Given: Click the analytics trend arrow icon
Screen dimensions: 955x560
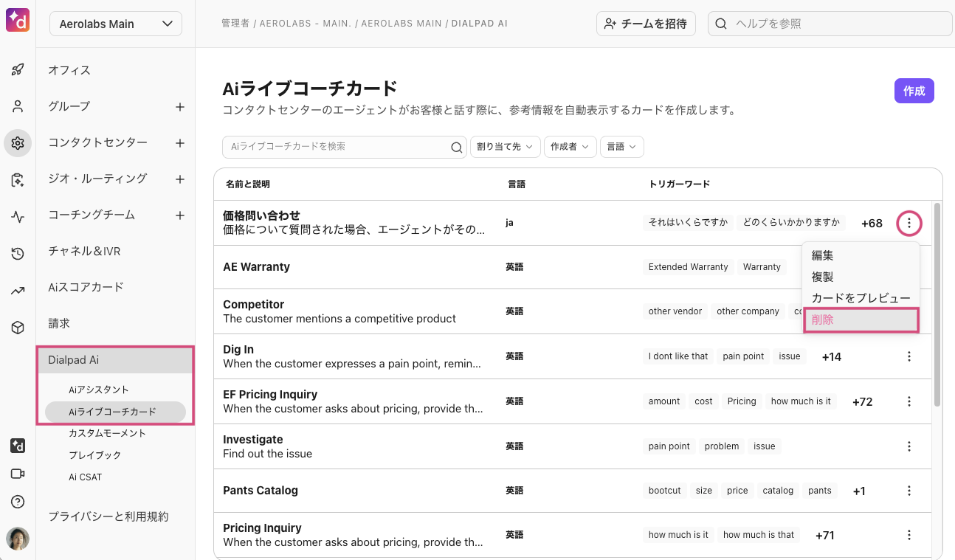Looking at the screenshot, I should tap(18, 291).
